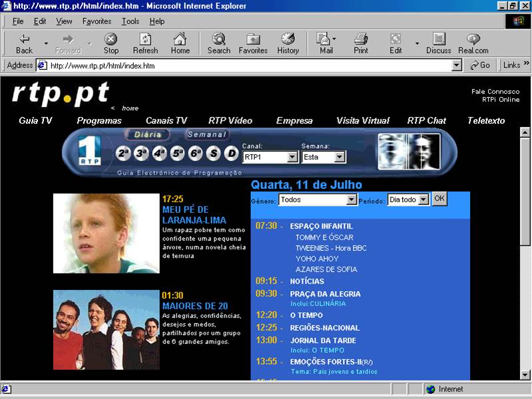
Task: Click the PRAÇA DA ALEGRIA listing
Action: click(325, 294)
